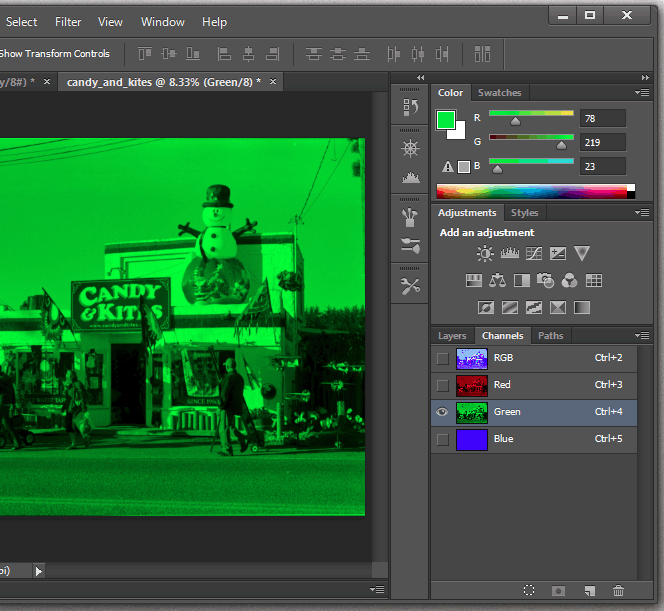Align right edges icon in options bar
Screen dimensions: 664x611
(273, 54)
